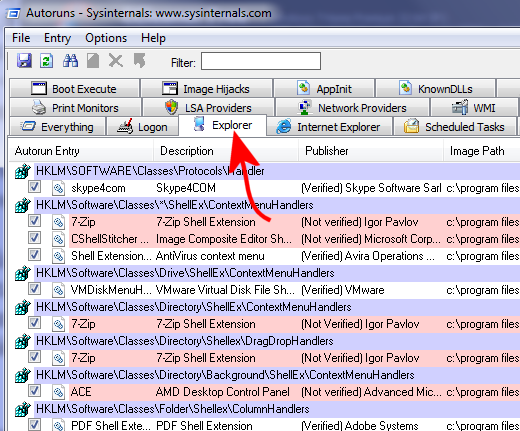
Task: Click the Shell Extension Avira entry file icon
Action: point(58,256)
